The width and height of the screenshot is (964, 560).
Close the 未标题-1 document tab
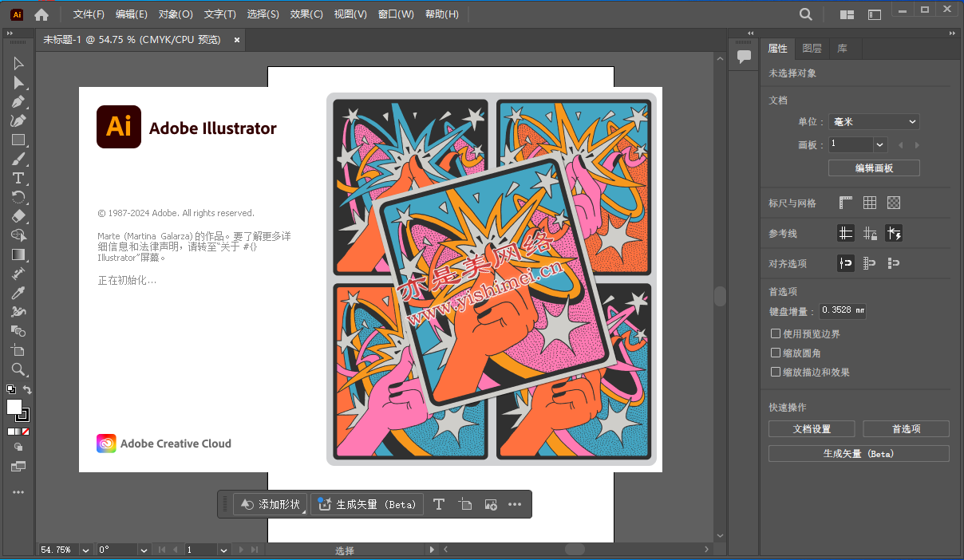pos(237,39)
